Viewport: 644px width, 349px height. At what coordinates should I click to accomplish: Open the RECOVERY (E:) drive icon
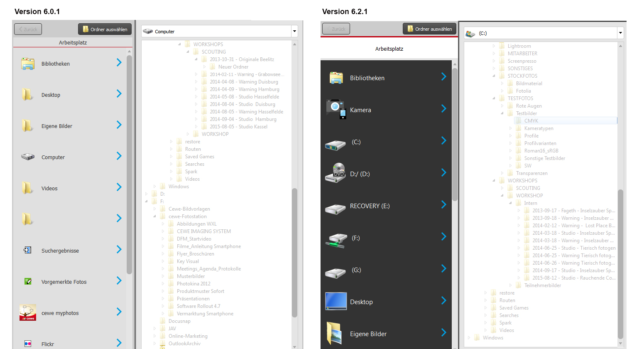point(335,206)
